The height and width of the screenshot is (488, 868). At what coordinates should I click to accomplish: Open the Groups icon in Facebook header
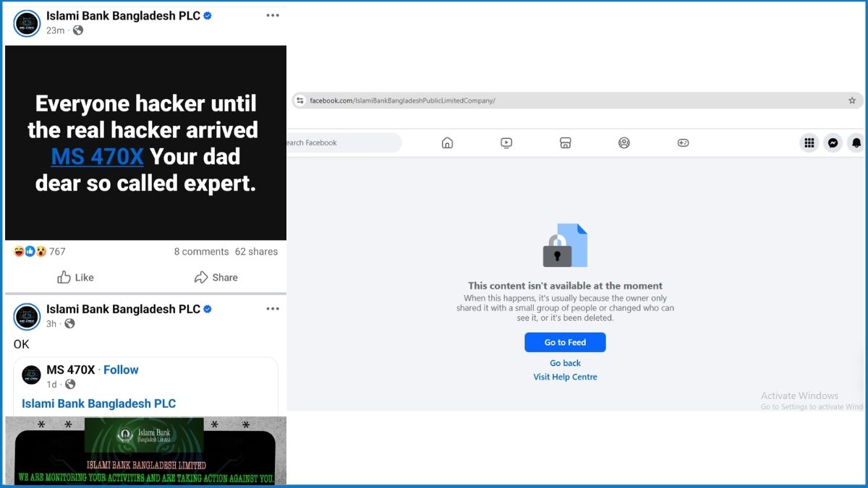pyautogui.click(x=624, y=143)
